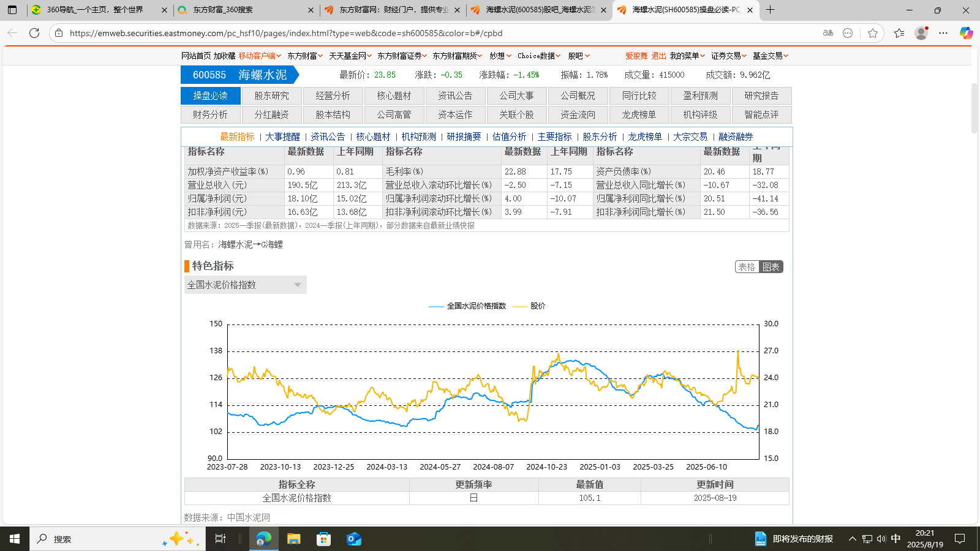
Task: Open the 研究报告 tab
Action: [x=761, y=96]
